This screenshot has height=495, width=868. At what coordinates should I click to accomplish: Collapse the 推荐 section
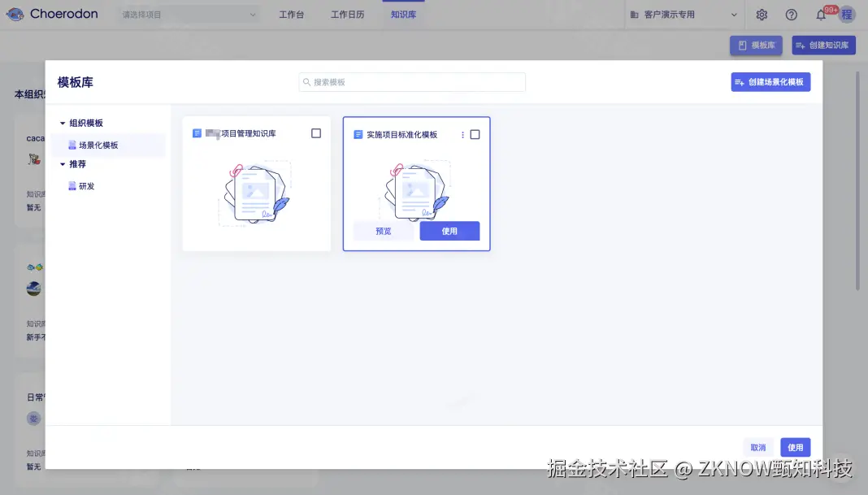(x=63, y=163)
